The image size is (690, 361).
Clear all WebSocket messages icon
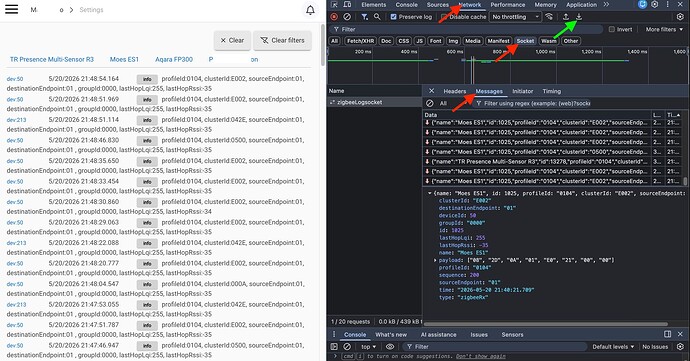click(429, 103)
